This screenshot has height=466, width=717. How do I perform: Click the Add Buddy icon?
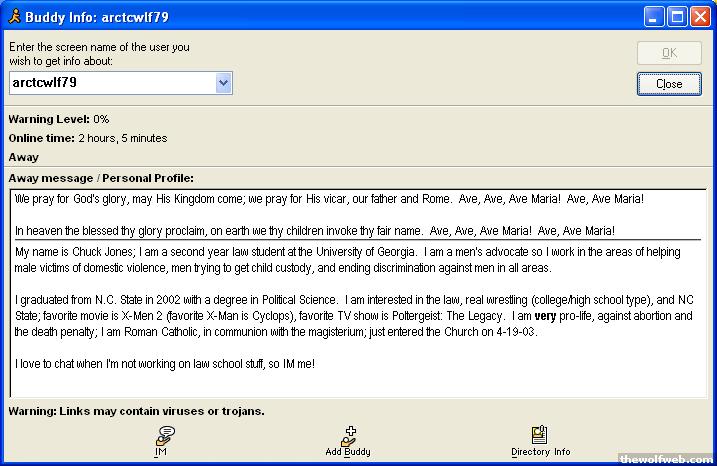348,434
